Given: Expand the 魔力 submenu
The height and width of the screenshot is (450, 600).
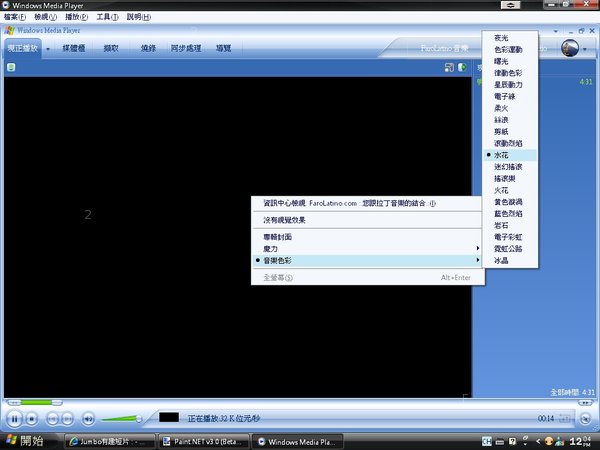Looking at the screenshot, I should (x=367, y=249).
